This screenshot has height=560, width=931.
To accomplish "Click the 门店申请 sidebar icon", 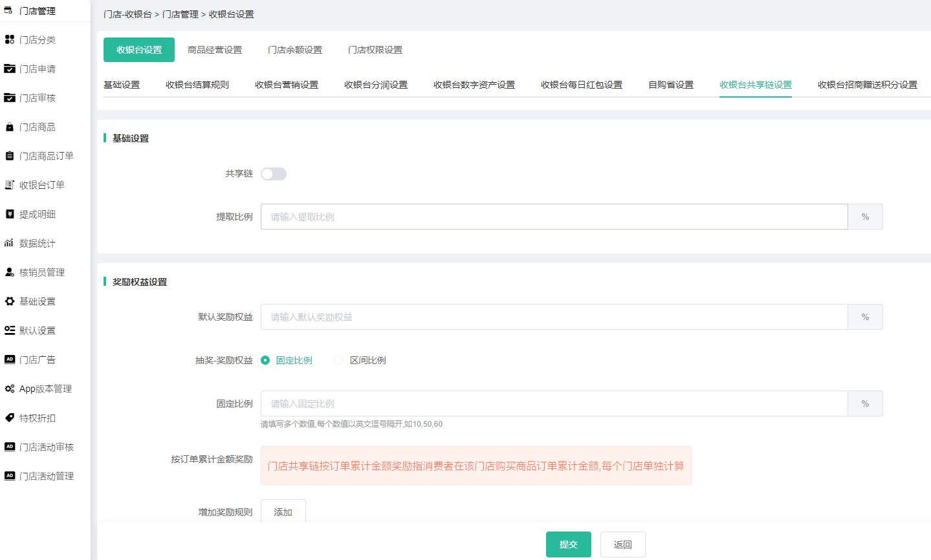I will click(x=10, y=69).
